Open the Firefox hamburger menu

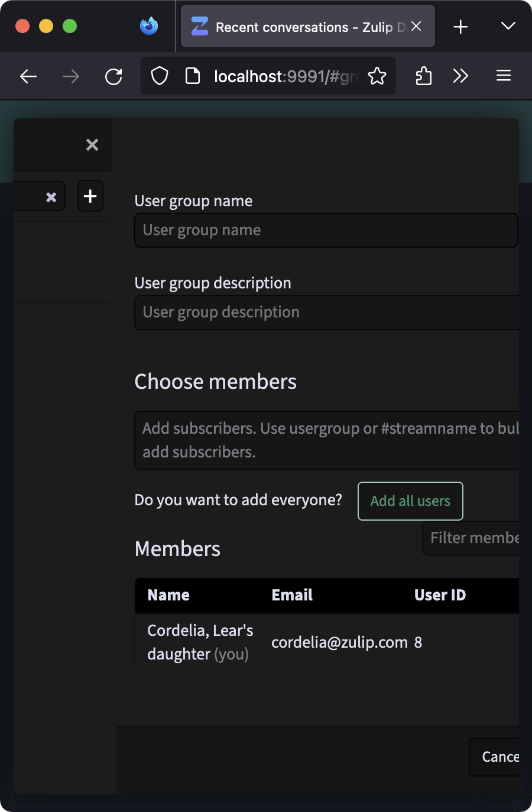click(503, 76)
